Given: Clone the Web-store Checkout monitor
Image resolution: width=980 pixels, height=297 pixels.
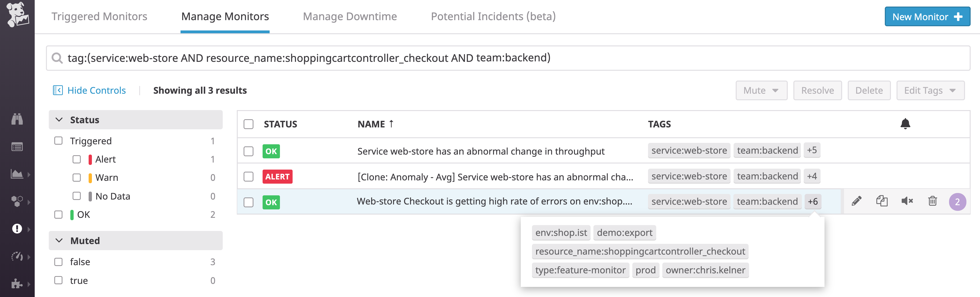Looking at the screenshot, I should [x=882, y=201].
